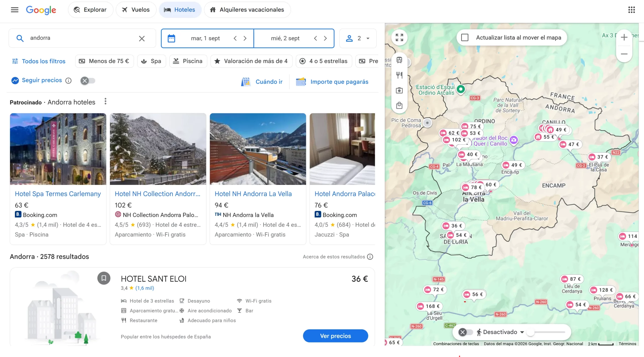Move check-in date one day earlier
The width and height of the screenshot is (644, 357).
coord(235,38)
